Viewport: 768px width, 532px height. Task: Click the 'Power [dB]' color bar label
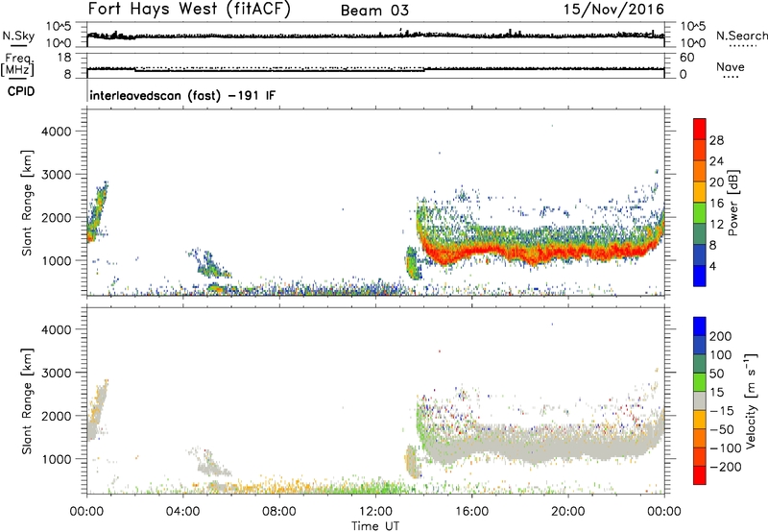[732, 203]
